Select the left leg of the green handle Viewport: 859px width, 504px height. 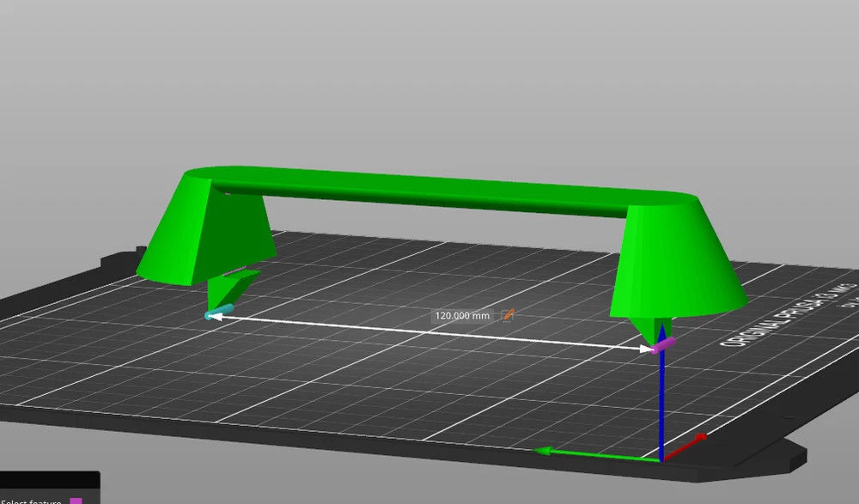click(x=206, y=236)
